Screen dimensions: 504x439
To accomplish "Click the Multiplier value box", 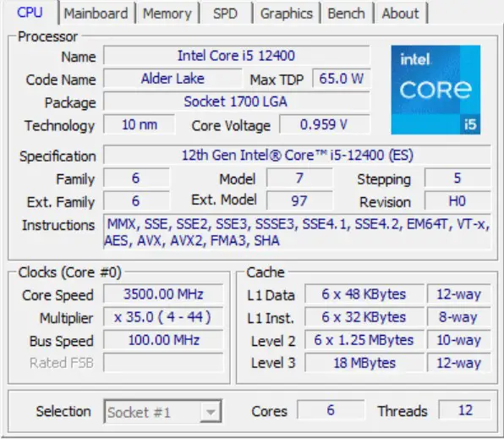I will click(x=163, y=317).
